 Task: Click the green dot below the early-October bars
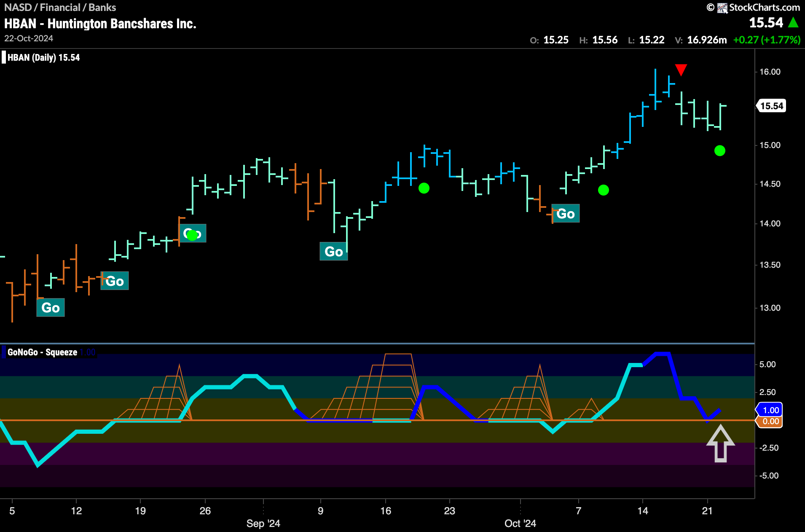click(604, 190)
